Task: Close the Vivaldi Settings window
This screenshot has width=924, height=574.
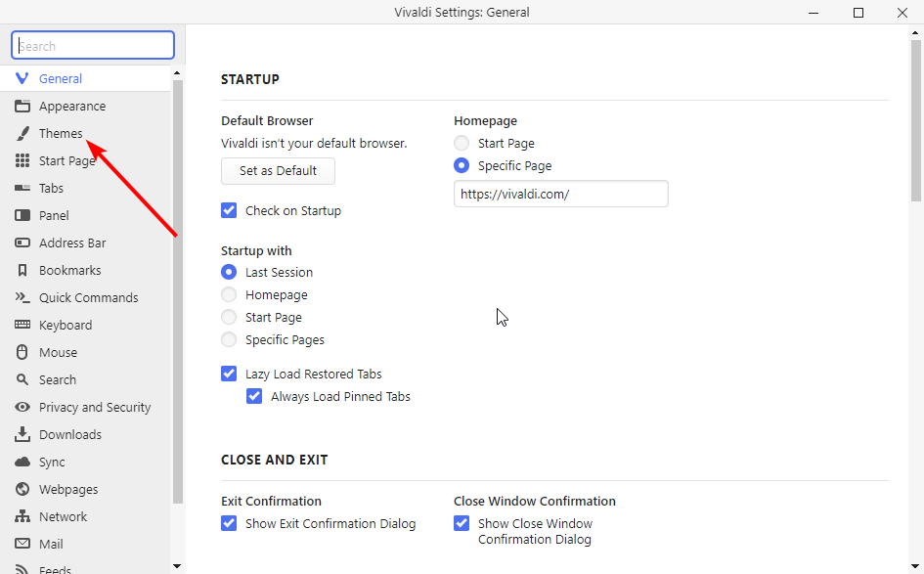Action: coord(902,13)
